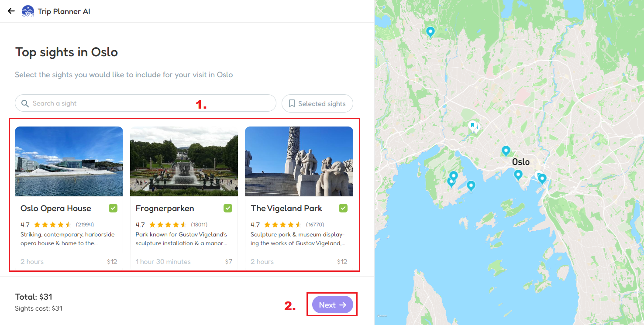Click the back arrow in the header
Viewport: 644px width, 325px height.
point(11,11)
